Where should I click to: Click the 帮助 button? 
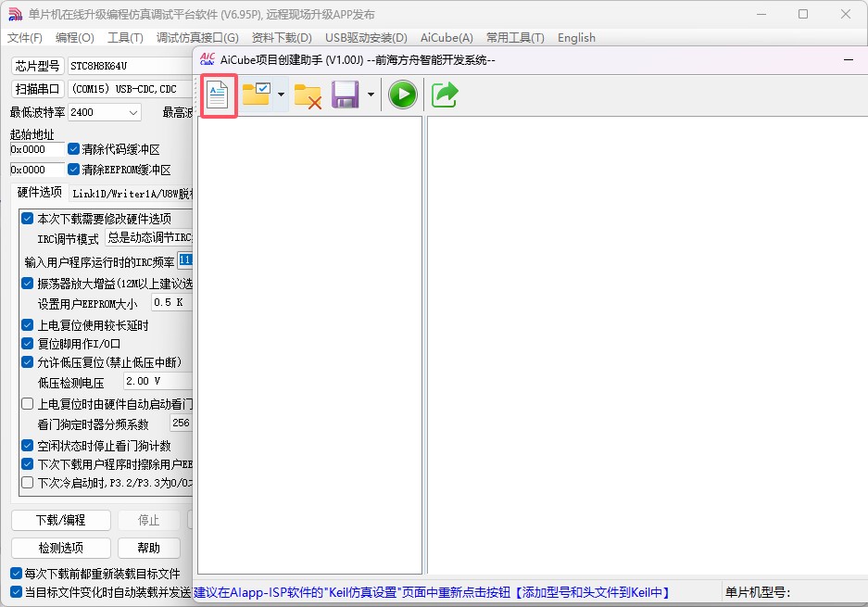[149, 548]
